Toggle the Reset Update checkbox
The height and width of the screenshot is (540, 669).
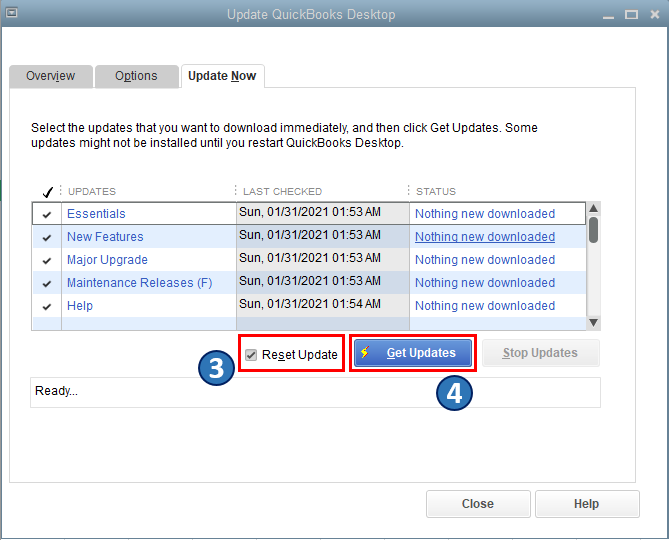251,354
